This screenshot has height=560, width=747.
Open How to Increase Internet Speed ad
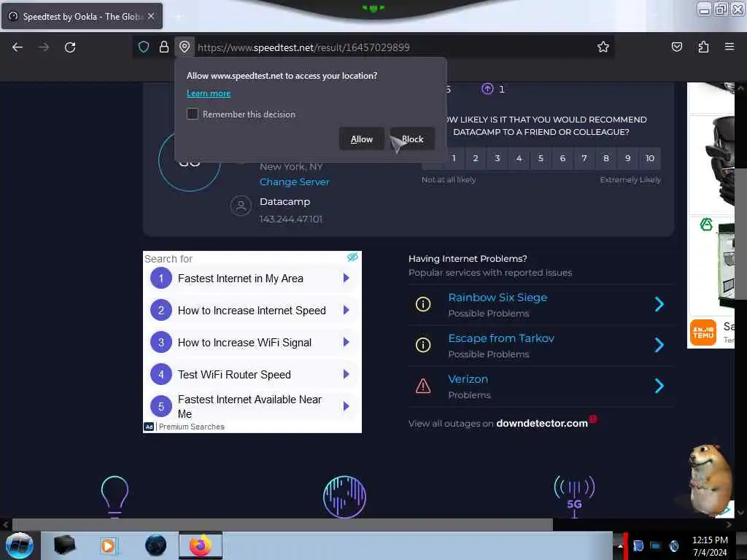pos(252,311)
